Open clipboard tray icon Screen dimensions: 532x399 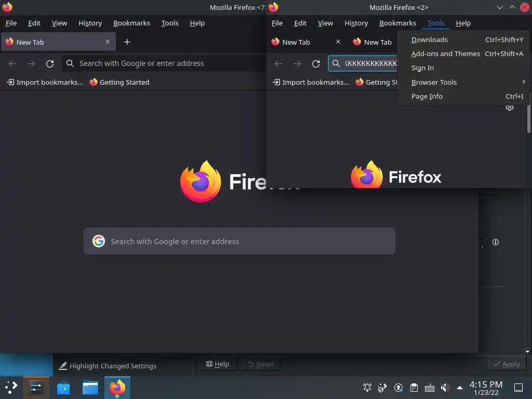click(x=414, y=387)
